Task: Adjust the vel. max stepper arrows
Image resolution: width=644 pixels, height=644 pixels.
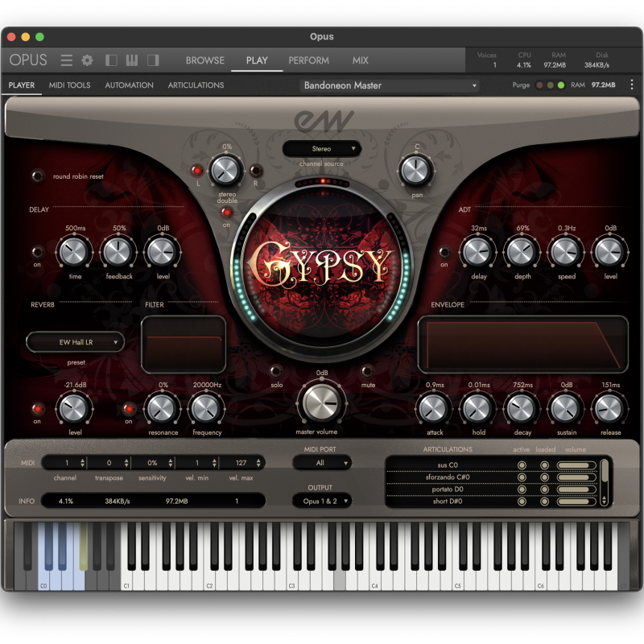Action: click(x=258, y=463)
